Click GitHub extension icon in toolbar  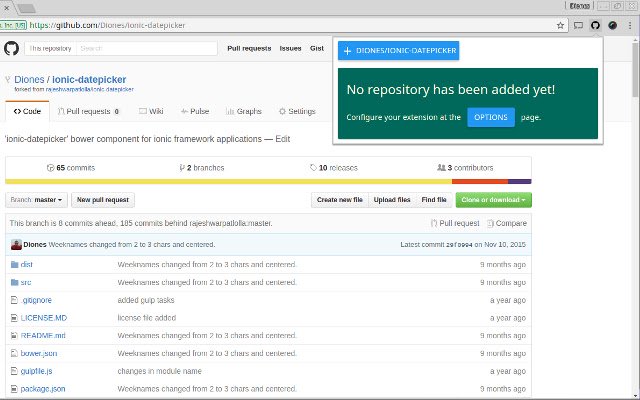coord(595,25)
